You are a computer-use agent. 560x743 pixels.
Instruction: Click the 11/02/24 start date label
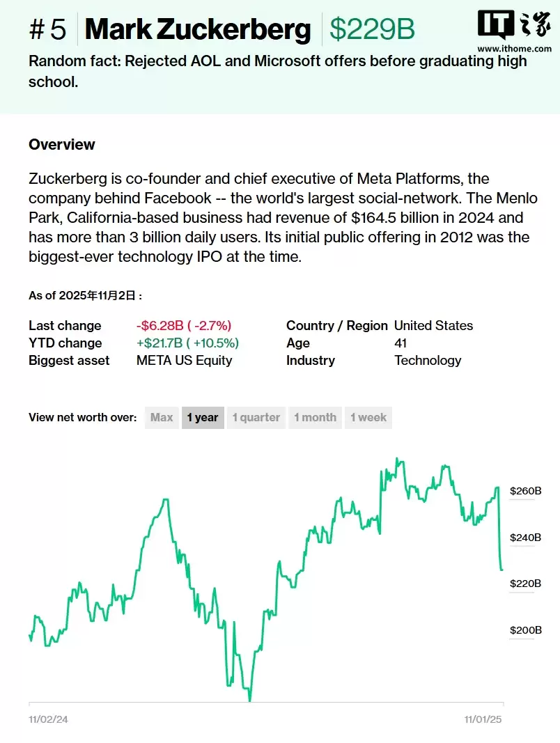(x=48, y=719)
